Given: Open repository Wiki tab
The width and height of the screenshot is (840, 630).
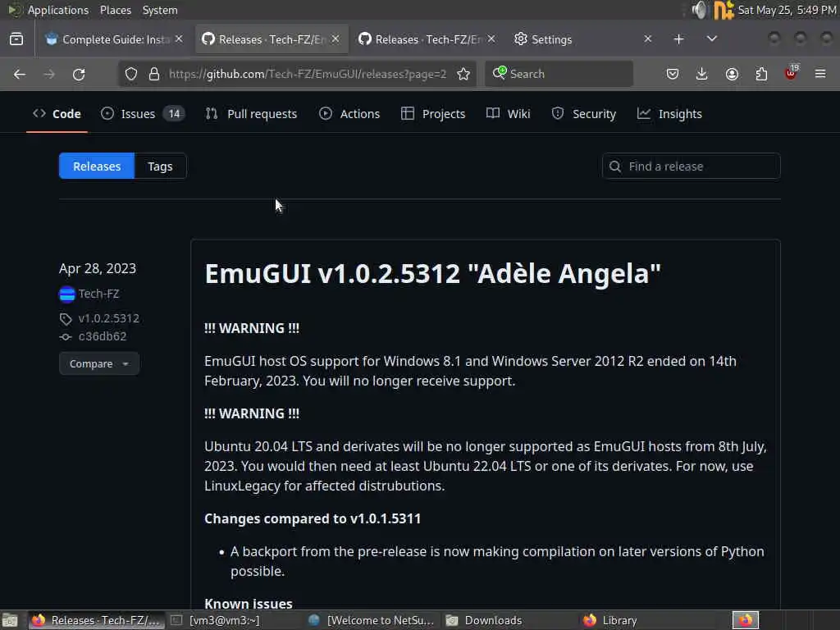Looking at the screenshot, I should tap(509, 113).
